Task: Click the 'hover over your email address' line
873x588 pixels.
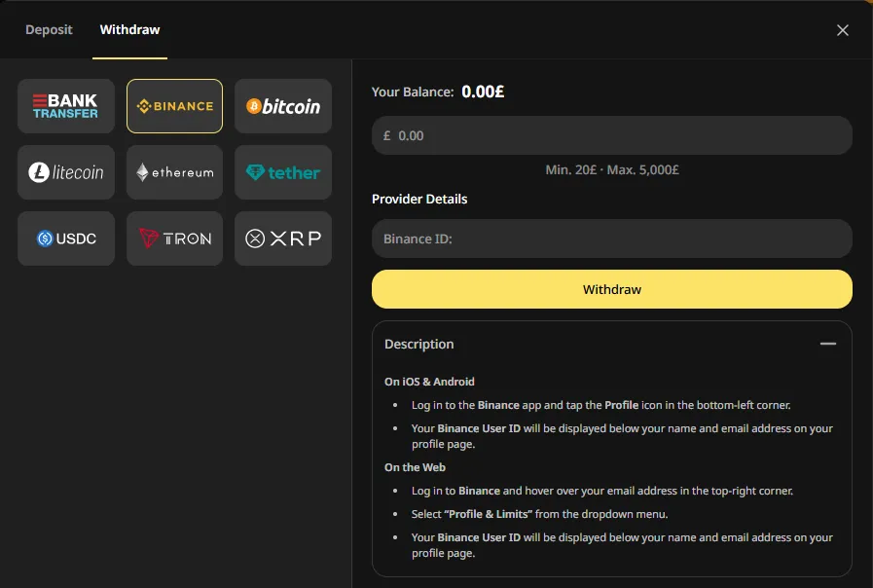Action: [x=602, y=491]
